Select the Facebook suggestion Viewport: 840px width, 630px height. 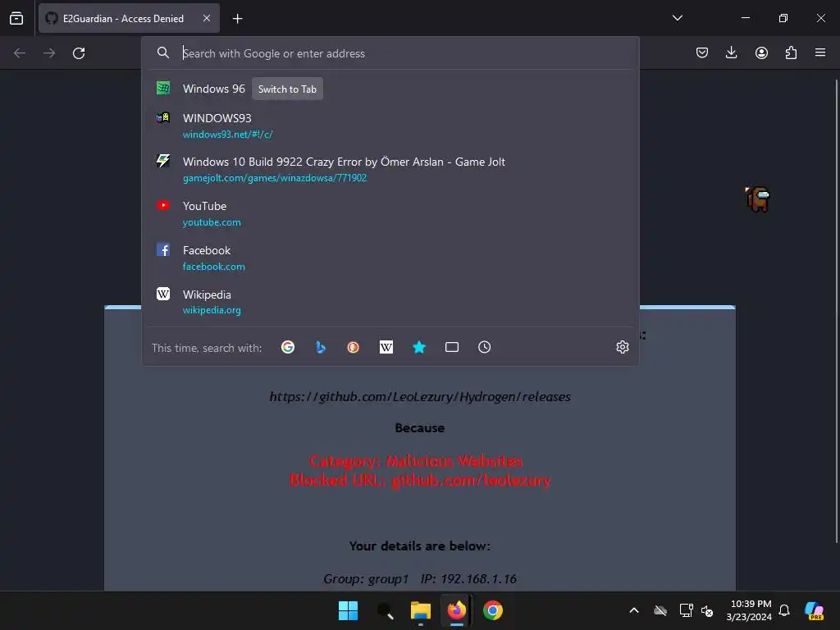click(x=390, y=258)
